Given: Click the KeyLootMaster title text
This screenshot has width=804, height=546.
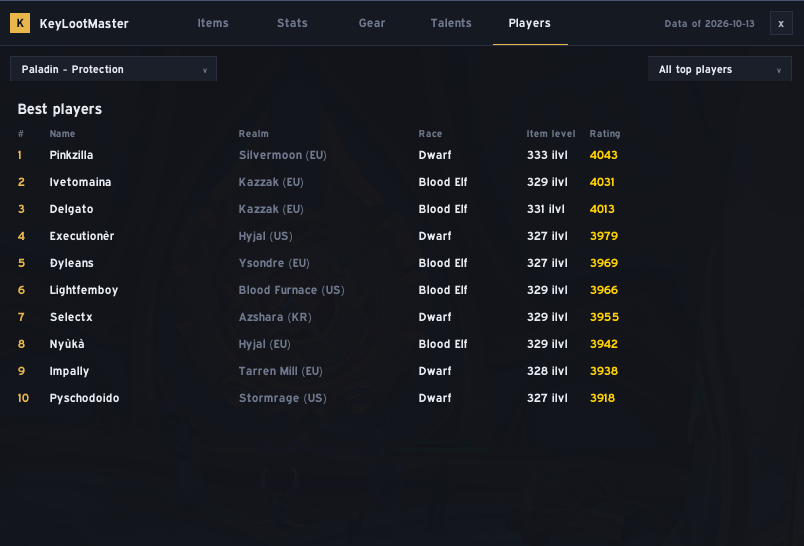Looking at the screenshot, I should [84, 24].
